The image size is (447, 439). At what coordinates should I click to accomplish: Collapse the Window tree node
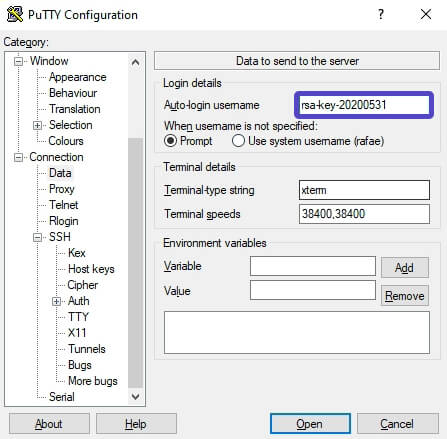[x=19, y=61]
